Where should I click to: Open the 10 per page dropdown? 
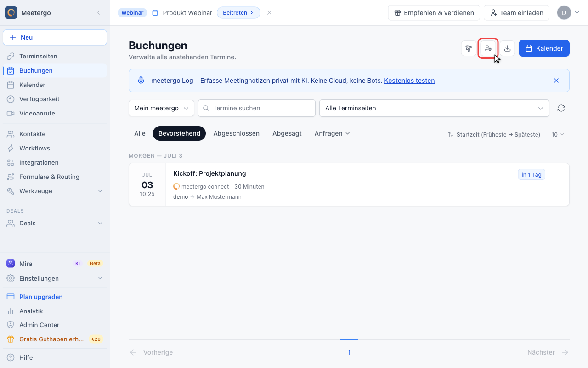tap(558, 134)
